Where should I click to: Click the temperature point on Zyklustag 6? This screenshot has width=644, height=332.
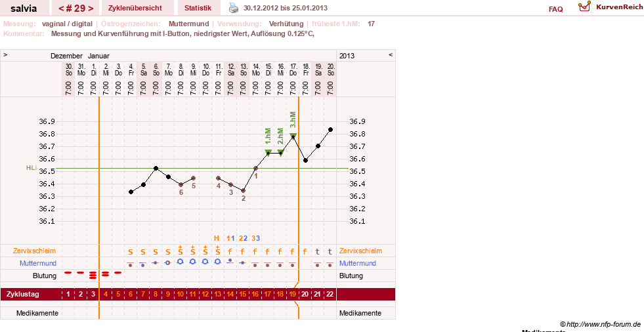131,192
